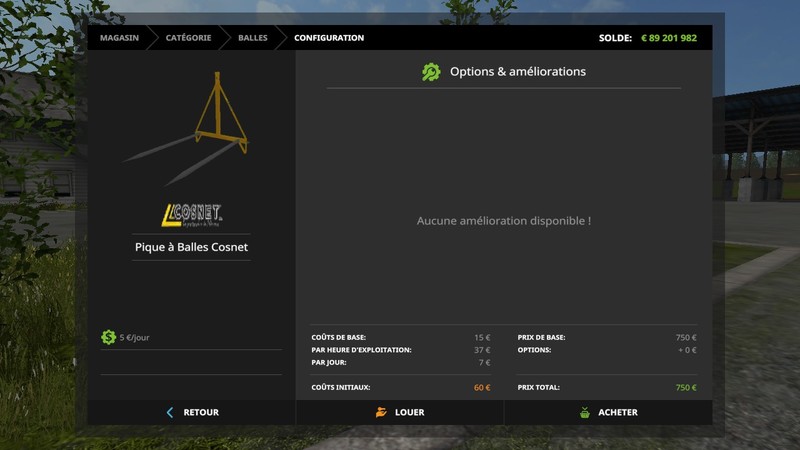800x450 pixels.
Task: Click the Cosnet brand logo
Action: [191, 214]
